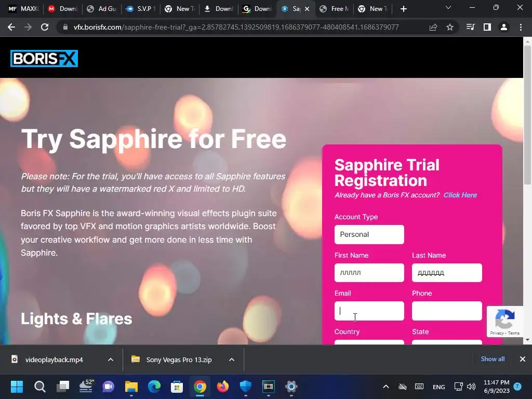Viewport: 532px width, 399px height.
Task: Expand options for Sony Vegas Pro 13.zip
Action: (232, 360)
